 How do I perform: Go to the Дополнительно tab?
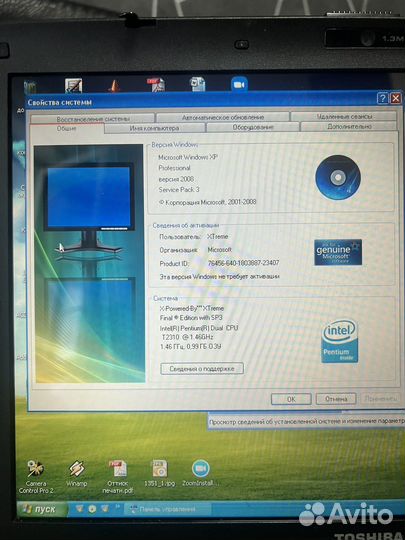[x=349, y=126]
